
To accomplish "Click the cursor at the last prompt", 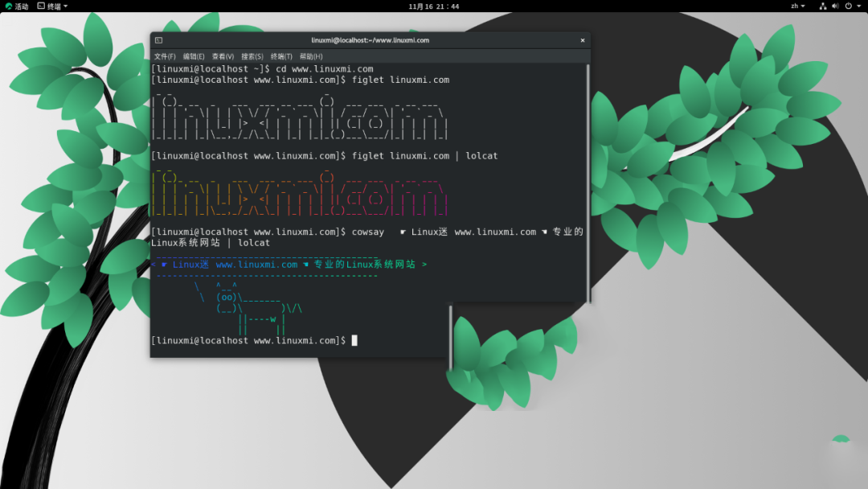I will (x=354, y=340).
